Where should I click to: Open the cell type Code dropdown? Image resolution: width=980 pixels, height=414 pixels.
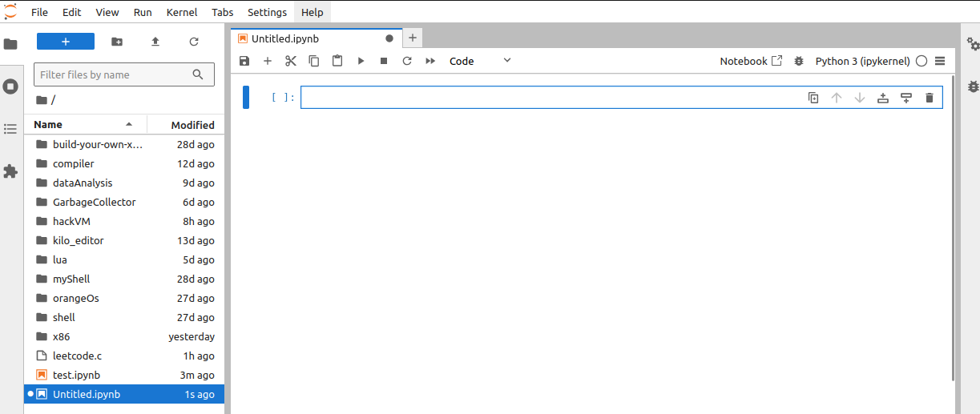point(480,61)
